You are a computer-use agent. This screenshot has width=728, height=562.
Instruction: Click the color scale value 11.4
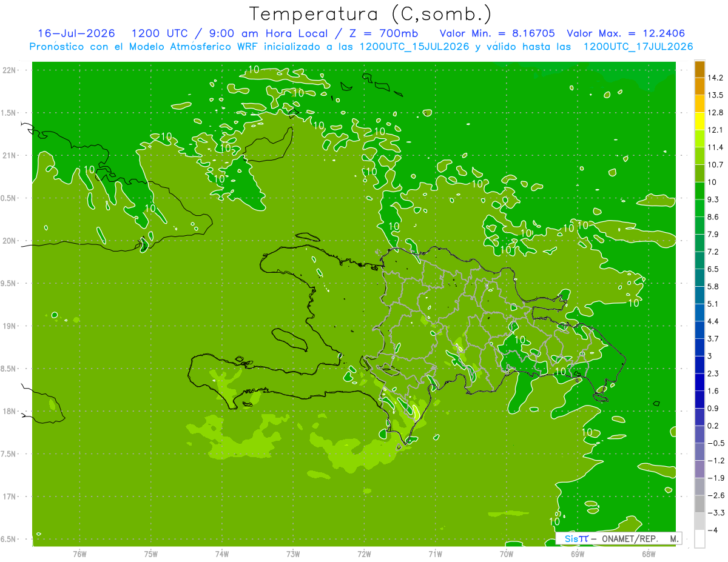[716, 147]
